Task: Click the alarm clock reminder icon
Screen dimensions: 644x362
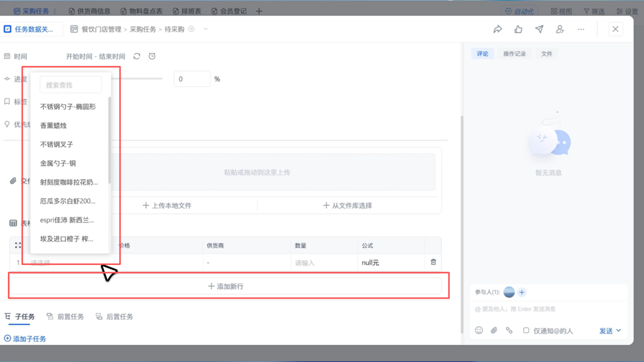Action: pyautogui.click(x=152, y=57)
